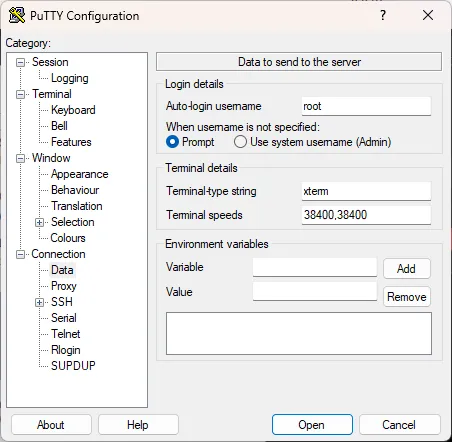Viewport: 452px width, 442px height.
Task: Select the Selection category
Action: (73, 222)
